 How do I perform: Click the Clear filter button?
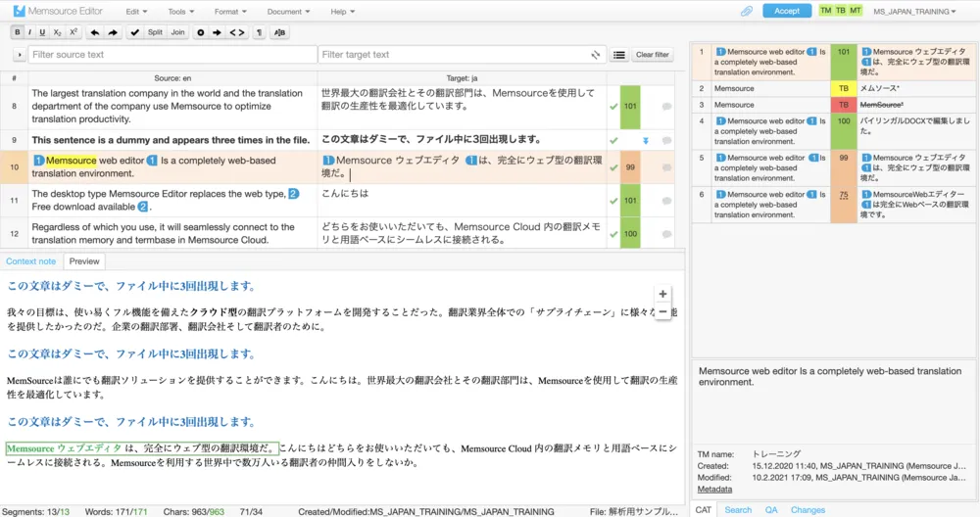tap(652, 55)
